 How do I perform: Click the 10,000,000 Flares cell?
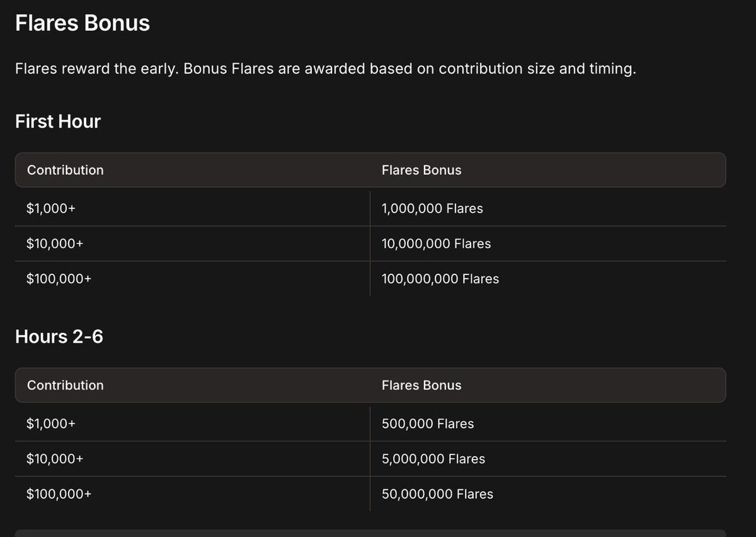pyautogui.click(x=436, y=244)
